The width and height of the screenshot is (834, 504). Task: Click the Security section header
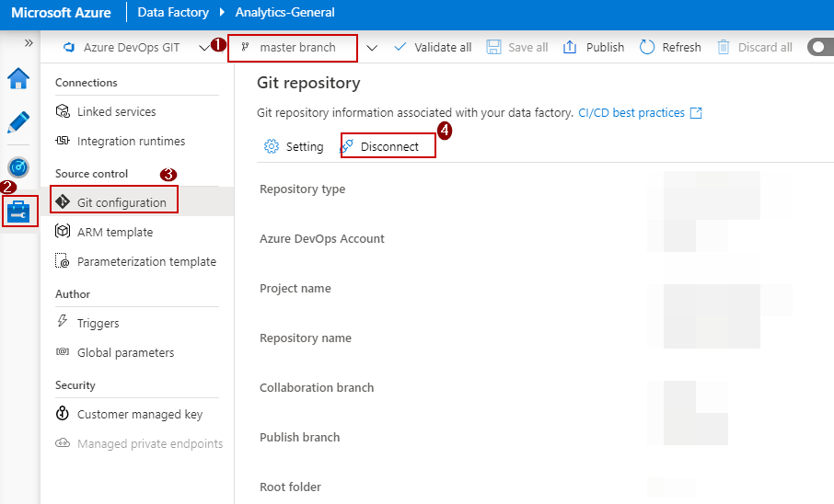click(x=75, y=385)
